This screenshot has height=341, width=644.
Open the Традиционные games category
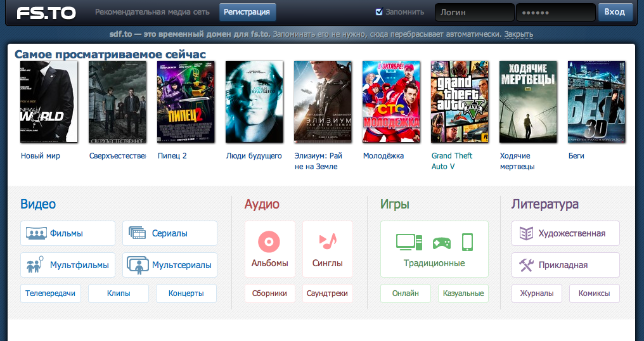[435, 249]
